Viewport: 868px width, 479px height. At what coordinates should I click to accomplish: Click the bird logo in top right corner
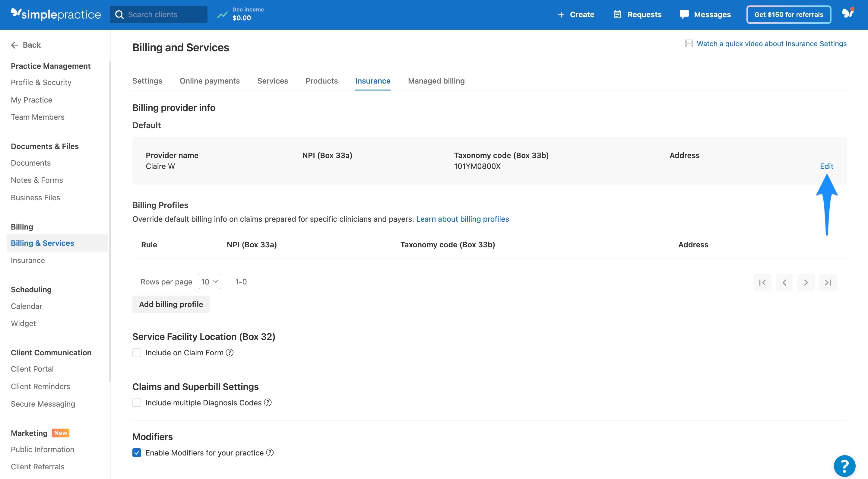tap(848, 13)
